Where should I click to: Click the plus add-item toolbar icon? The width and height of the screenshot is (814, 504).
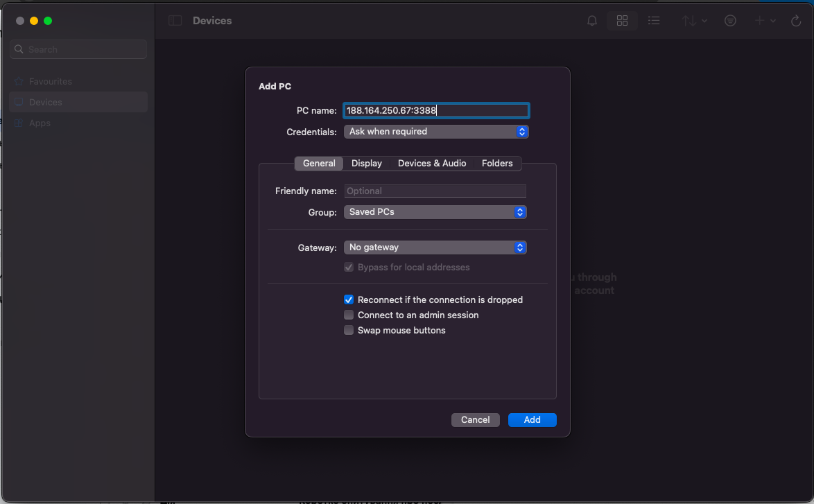coord(765,21)
